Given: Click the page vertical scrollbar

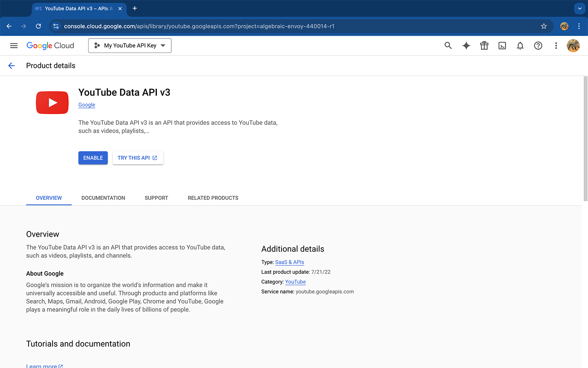Looking at the screenshot, I should (586, 139).
